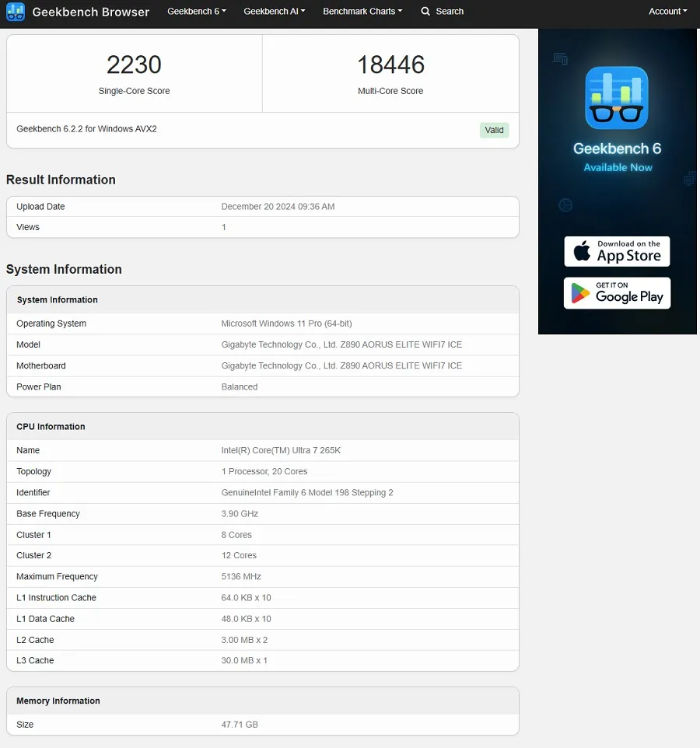Select the multi-core score 18446
The width and height of the screenshot is (700, 748).
point(390,65)
